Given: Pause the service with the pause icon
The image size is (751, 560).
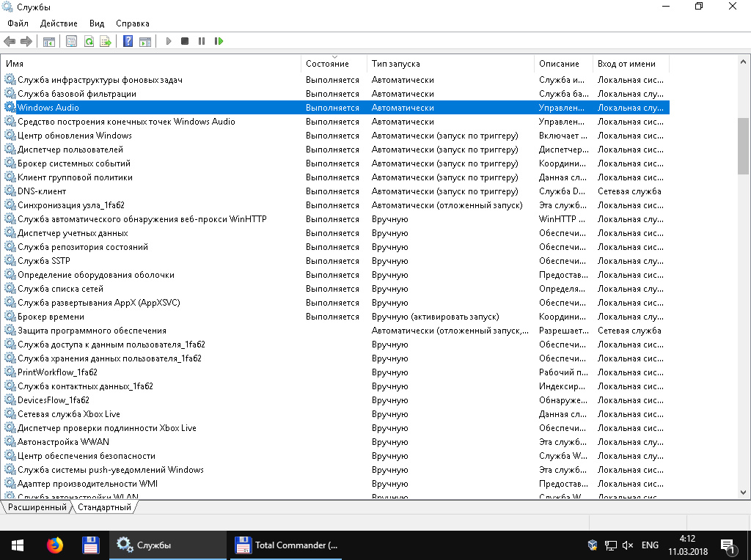Looking at the screenshot, I should point(202,41).
